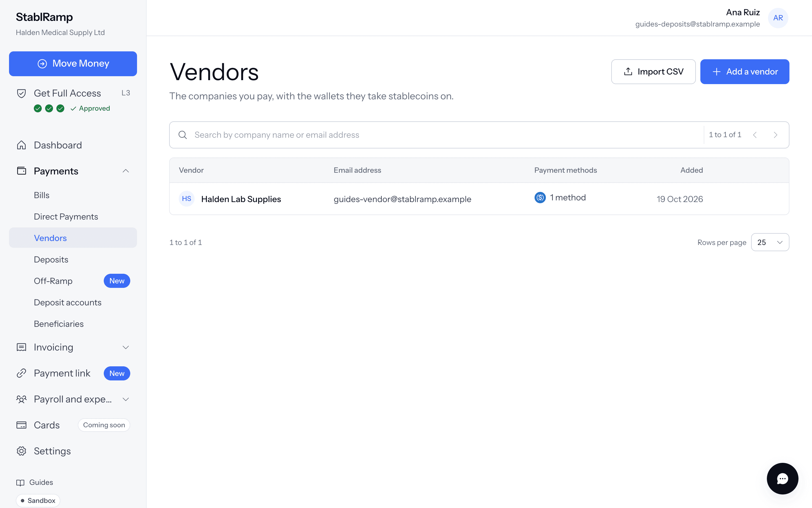This screenshot has width=812, height=508.
Task: Select the Vendors sidebar item
Action: pos(73,238)
